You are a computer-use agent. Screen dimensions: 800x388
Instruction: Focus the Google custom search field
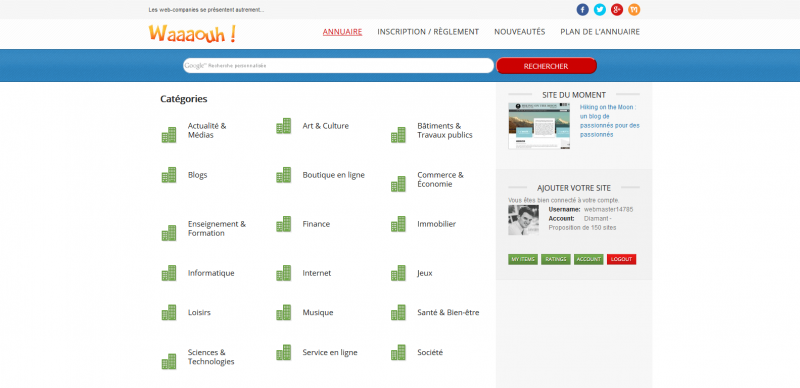click(338, 66)
